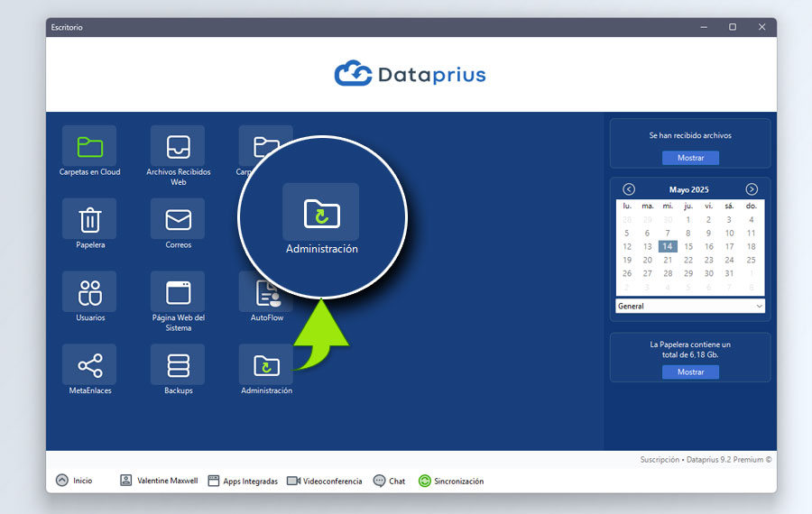
Task: Open the Usuarios icon
Action: click(89, 292)
